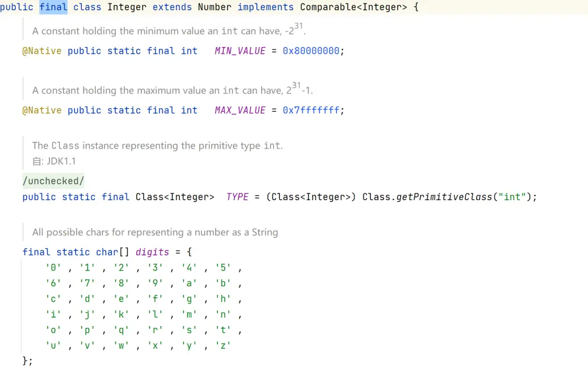Click the highlighted final keyword in class declaration

pyautogui.click(x=53, y=7)
